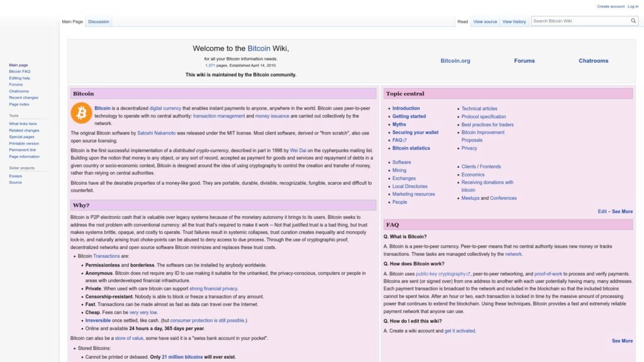The height and width of the screenshot is (362, 644).
Task: Open Securing your wallet topic
Action: tap(415, 133)
